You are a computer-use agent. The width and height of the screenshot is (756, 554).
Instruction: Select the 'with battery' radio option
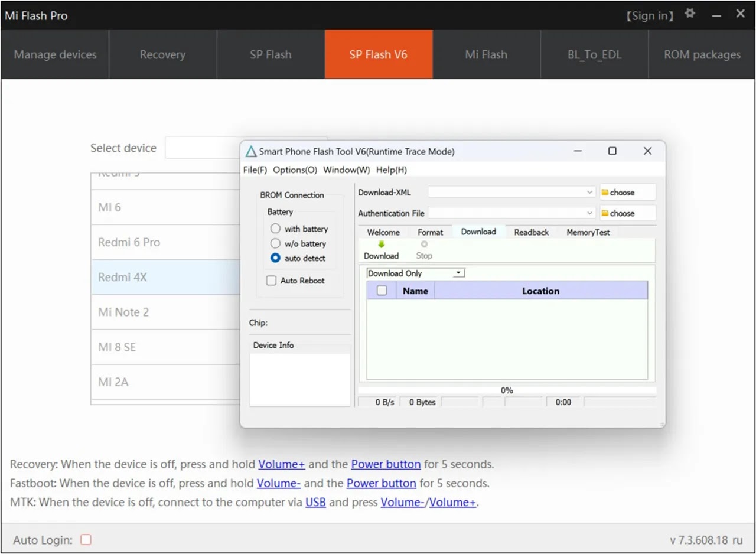coord(275,229)
